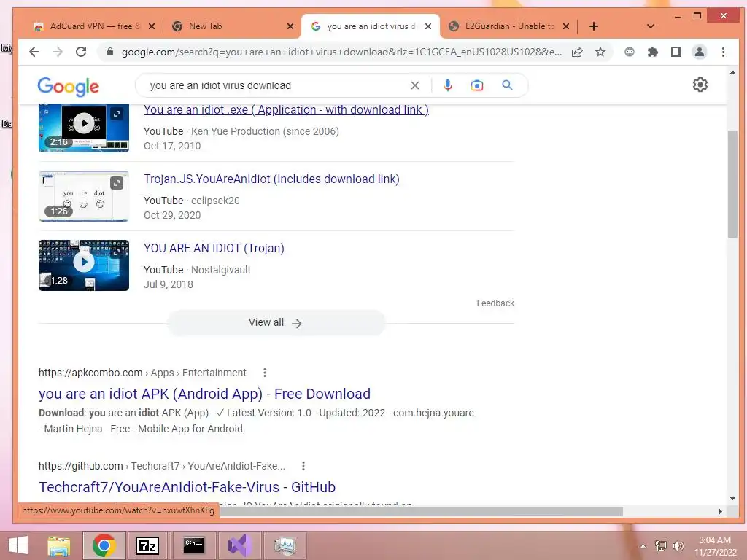Screen dimensions: 747x560
Task: Start a voice search with the microphone
Action: (x=447, y=85)
